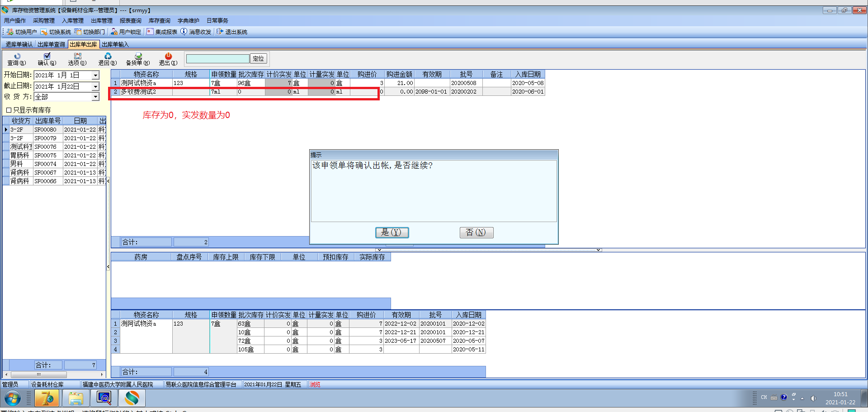Click the 切换用户 switch user icon
Screen dimensions: 868x412
(10, 32)
